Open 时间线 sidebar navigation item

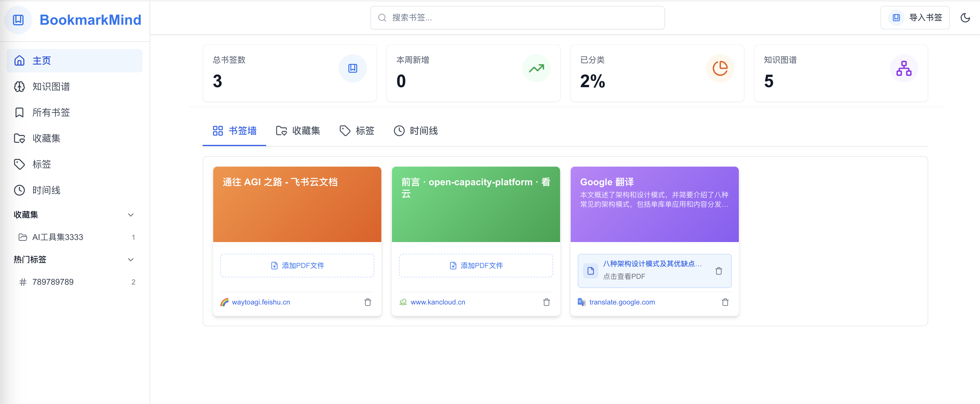coord(75,190)
